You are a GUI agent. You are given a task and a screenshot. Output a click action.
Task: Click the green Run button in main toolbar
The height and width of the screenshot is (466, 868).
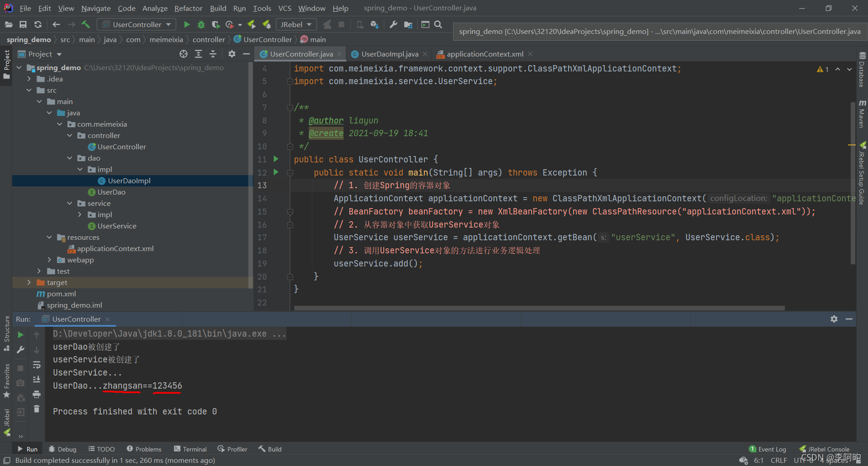(x=187, y=24)
